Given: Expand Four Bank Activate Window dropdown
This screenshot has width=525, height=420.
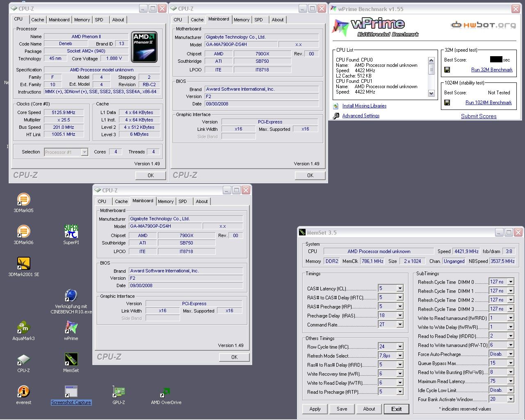Looking at the screenshot, I should 511,399.
